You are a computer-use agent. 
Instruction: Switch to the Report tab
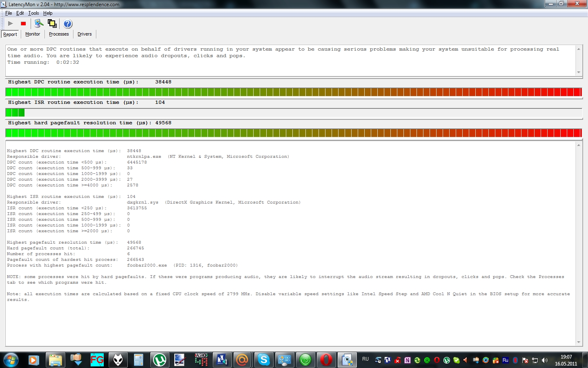tap(10, 34)
